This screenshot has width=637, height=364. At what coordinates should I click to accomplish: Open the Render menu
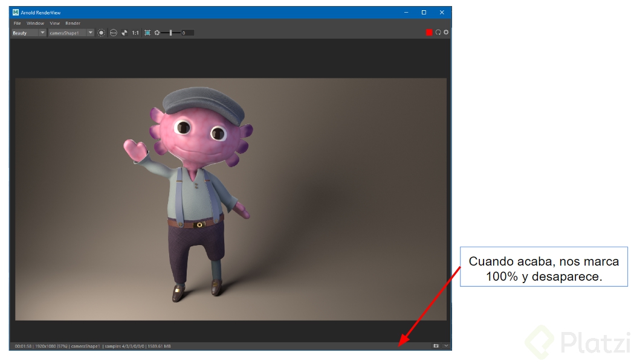pyautogui.click(x=73, y=23)
